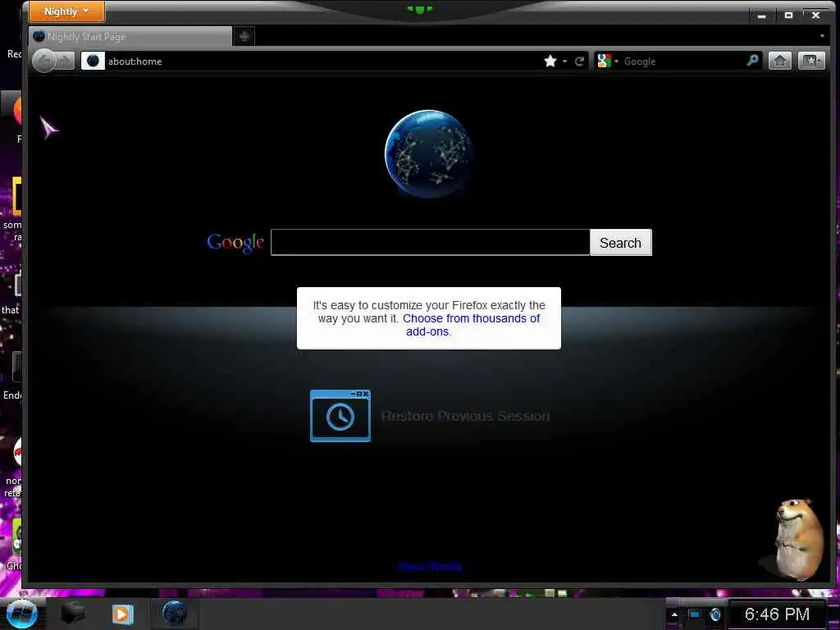Select the Nightly Start Page tab
The image size is (840, 630).
(130, 36)
